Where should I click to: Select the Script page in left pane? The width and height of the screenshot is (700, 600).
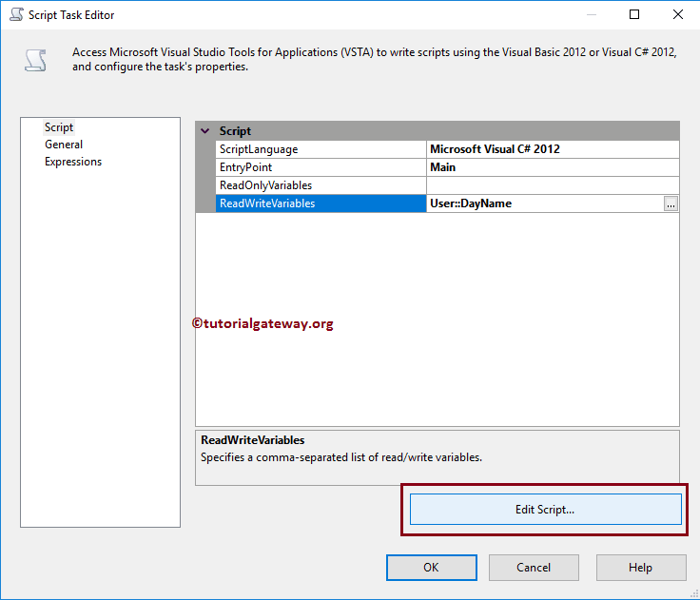(58, 127)
